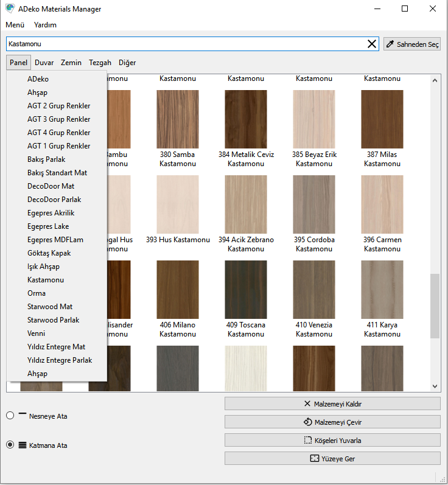The height and width of the screenshot is (485, 448).
Task: Select the 387 Milas Kastamonu swatch
Action: (x=382, y=119)
